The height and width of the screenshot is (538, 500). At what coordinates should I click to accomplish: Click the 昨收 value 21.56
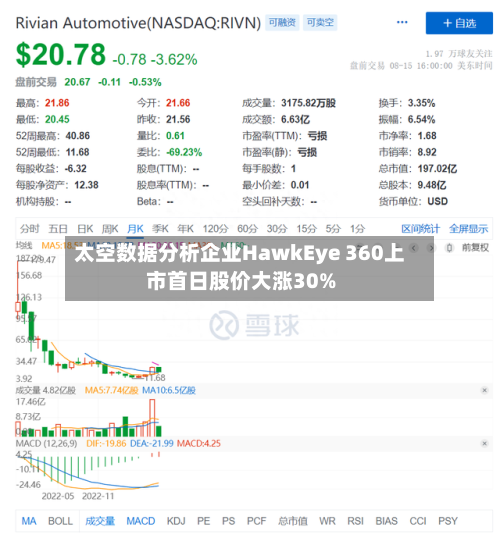[178, 119]
